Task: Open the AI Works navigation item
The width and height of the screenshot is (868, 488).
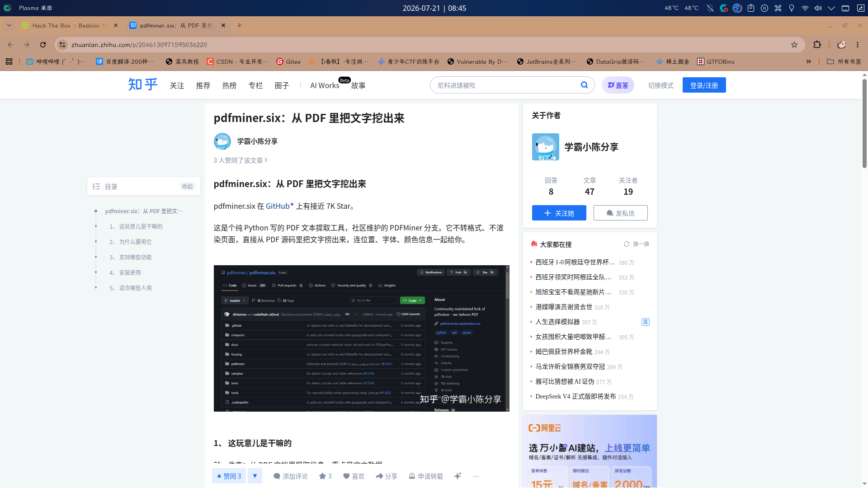Action: pos(325,85)
